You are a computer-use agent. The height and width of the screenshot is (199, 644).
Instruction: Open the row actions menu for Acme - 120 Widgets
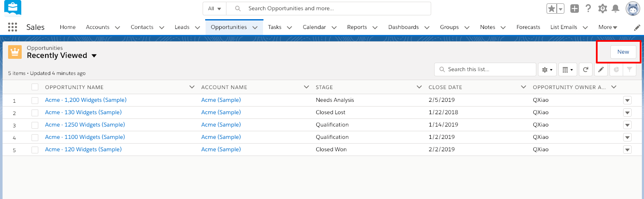[x=627, y=150]
